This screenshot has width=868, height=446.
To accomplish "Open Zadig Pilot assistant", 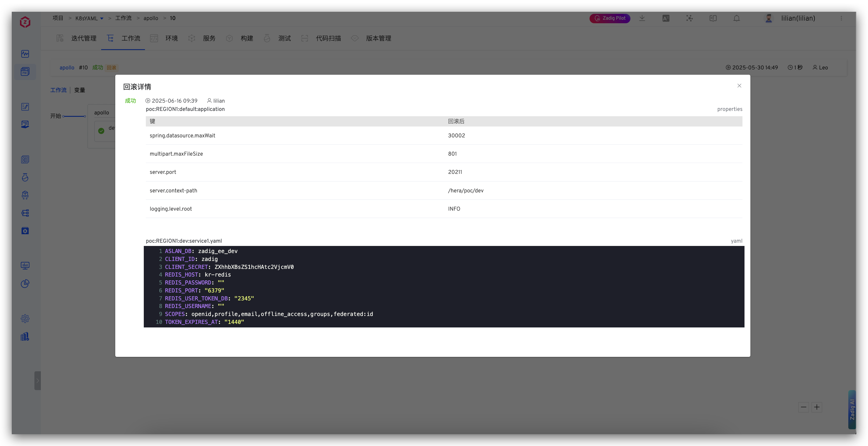I will point(610,18).
